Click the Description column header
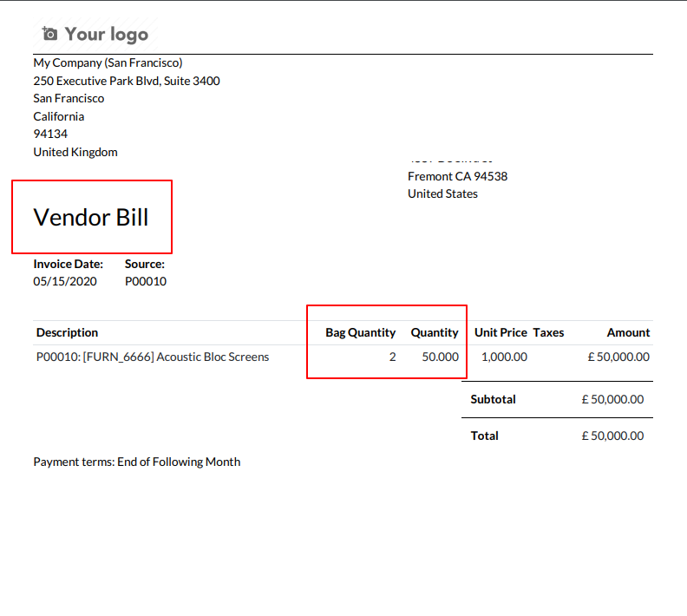Image resolution: width=687 pixels, height=616 pixels. tap(67, 332)
